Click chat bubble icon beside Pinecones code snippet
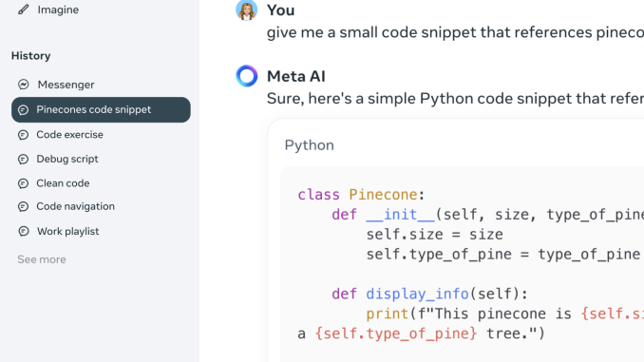The width and height of the screenshot is (644, 362). coord(24,109)
